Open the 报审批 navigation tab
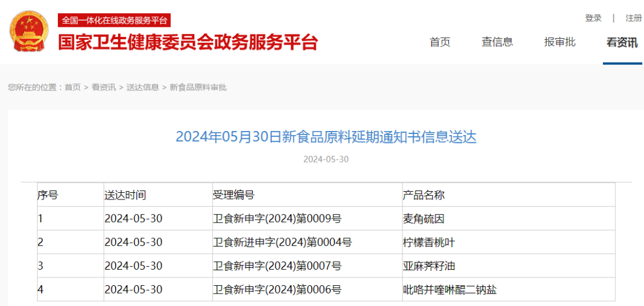 560,42
